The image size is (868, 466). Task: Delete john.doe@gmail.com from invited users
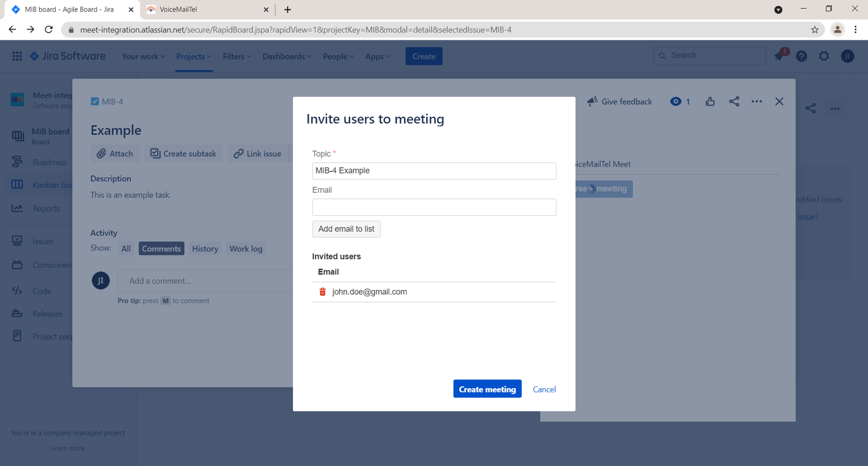tap(322, 292)
